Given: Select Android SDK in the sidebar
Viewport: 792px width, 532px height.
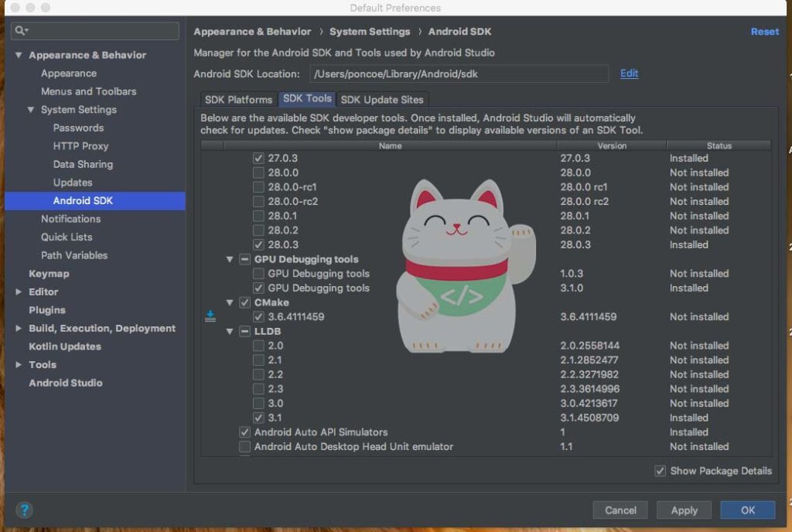Looking at the screenshot, I should (95, 200).
